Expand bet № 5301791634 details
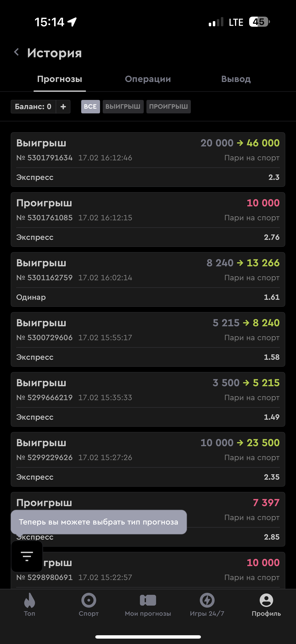The width and height of the screenshot is (296, 644). pos(148,159)
